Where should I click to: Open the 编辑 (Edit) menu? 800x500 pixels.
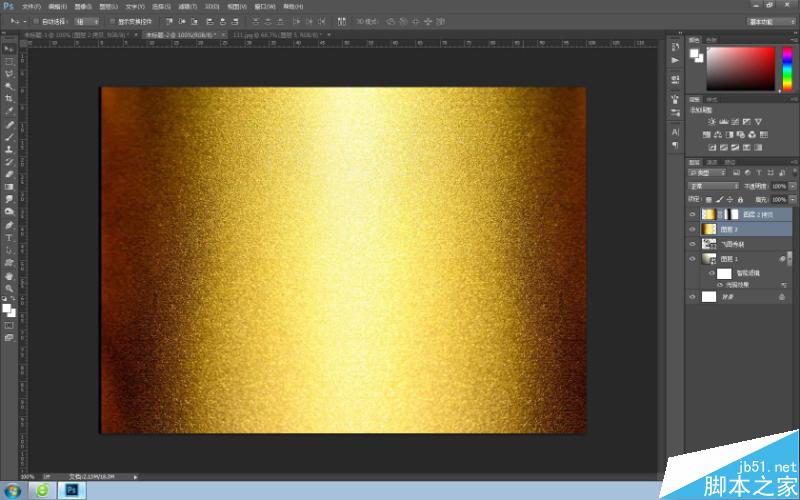pos(57,7)
